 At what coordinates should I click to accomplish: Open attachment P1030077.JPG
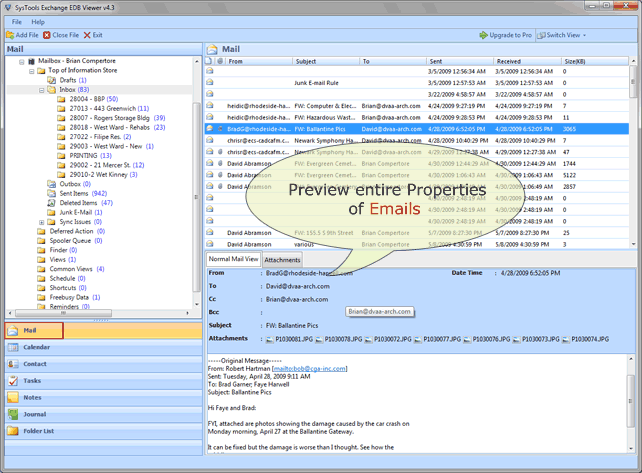(x=438, y=339)
